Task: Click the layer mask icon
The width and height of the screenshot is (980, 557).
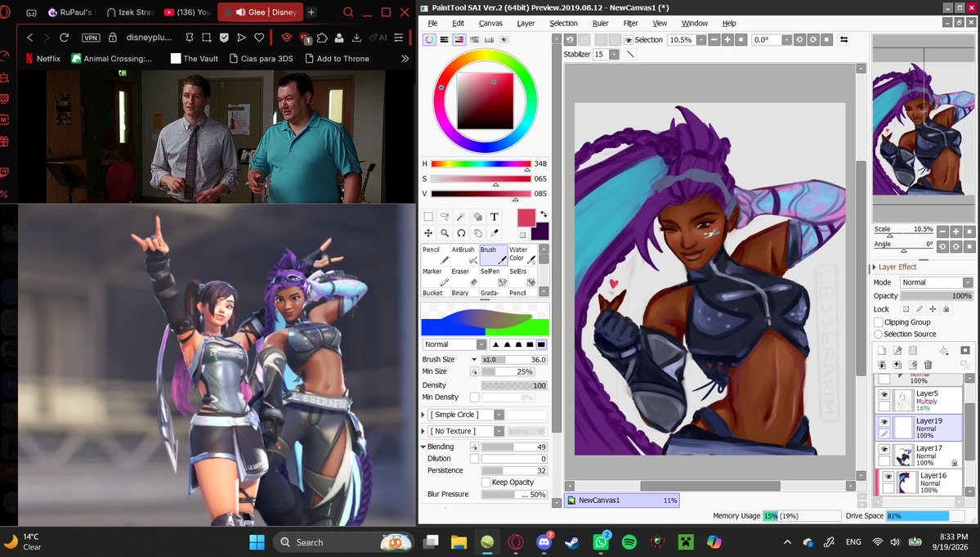Action: [x=965, y=351]
